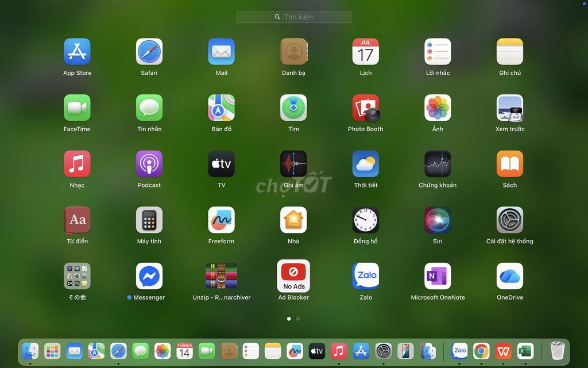588x368 pixels.
Task: Open the Nhà home app
Action: tap(293, 220)
